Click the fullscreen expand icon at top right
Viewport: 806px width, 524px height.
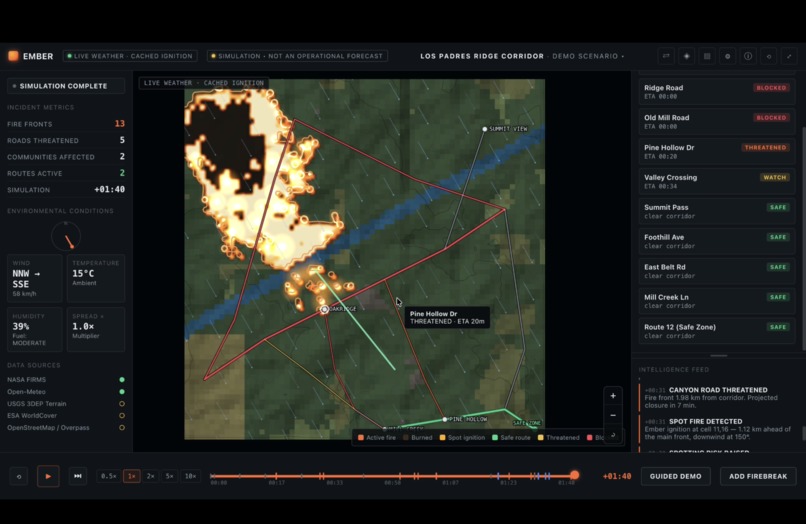pos(789,56)
